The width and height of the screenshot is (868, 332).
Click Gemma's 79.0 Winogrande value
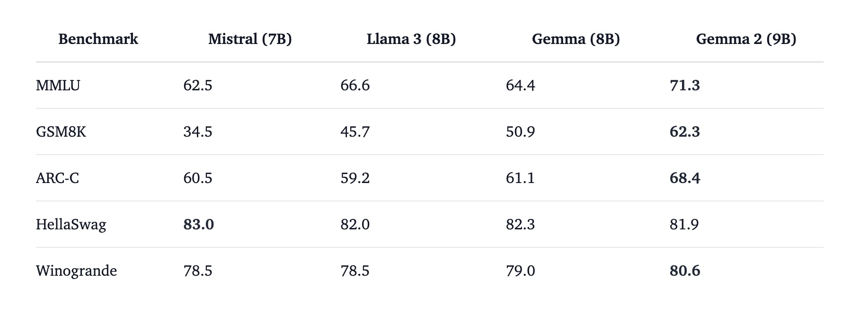coord(520,271)
